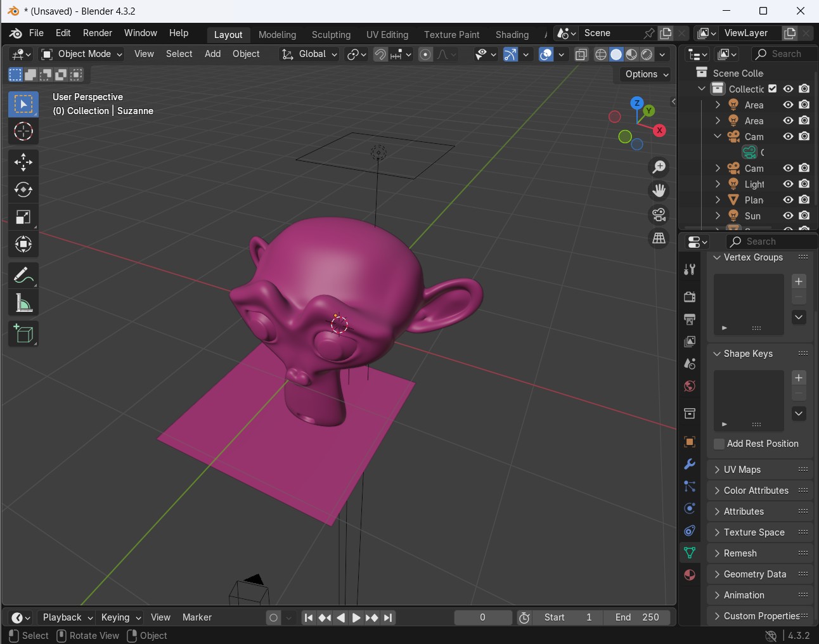
Task: Open the Tool properties tab
Action: click(x=690, y=269)
